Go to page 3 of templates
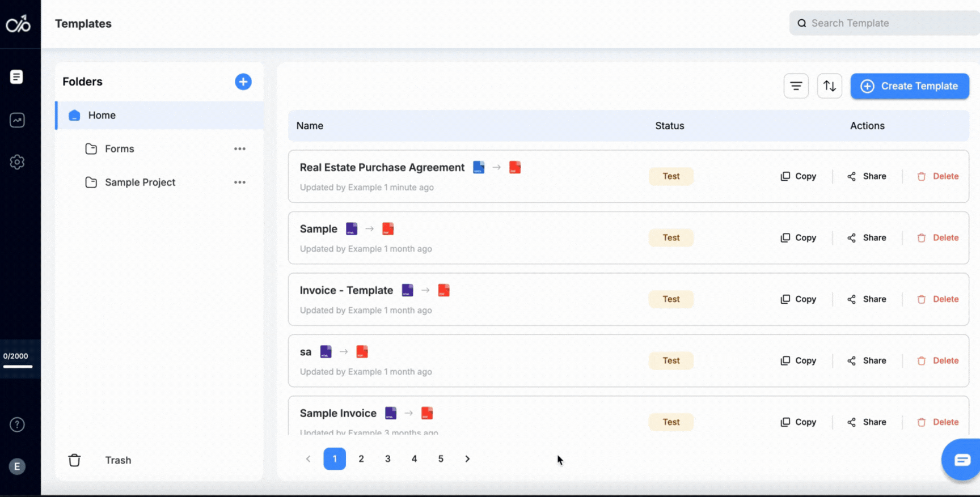Image resolution: width=980 pixels, height=497 pixels. click(x=388, y=459)
